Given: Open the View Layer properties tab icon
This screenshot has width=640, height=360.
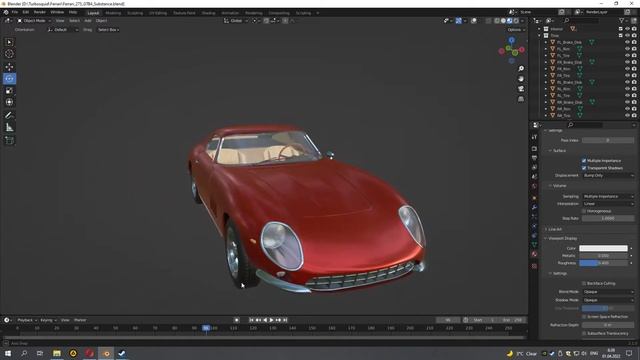Looking at the screenshot, I should pyautogui.click(x=534, y=167).
